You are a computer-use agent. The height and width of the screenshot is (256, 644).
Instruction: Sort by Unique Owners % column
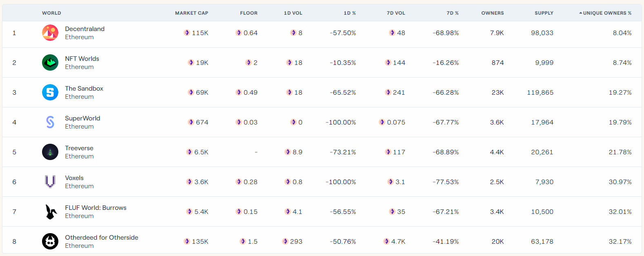point(606,13)
